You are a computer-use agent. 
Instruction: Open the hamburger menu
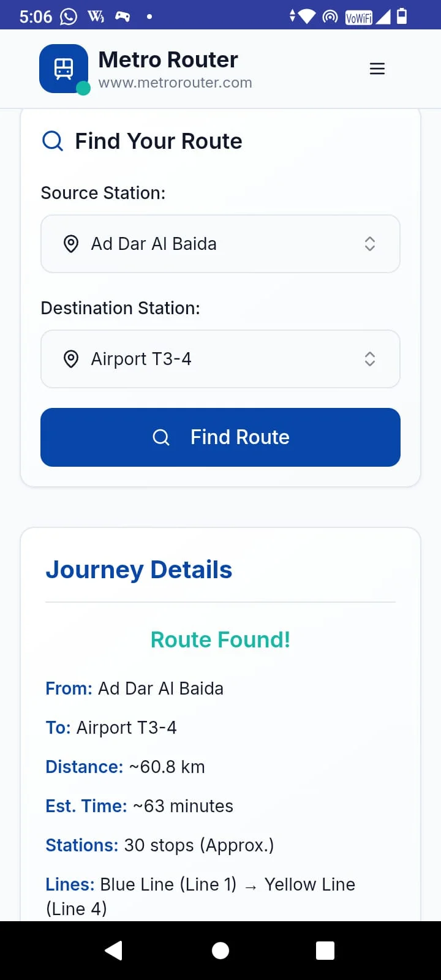(377, 69)
